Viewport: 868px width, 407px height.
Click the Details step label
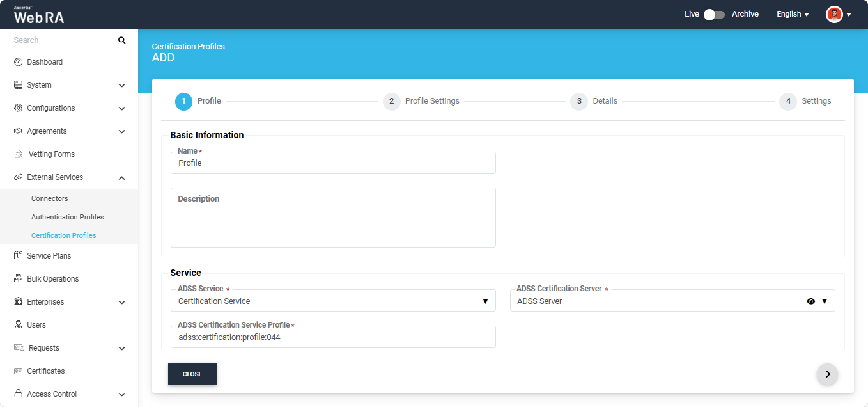[x=605, y=101]
